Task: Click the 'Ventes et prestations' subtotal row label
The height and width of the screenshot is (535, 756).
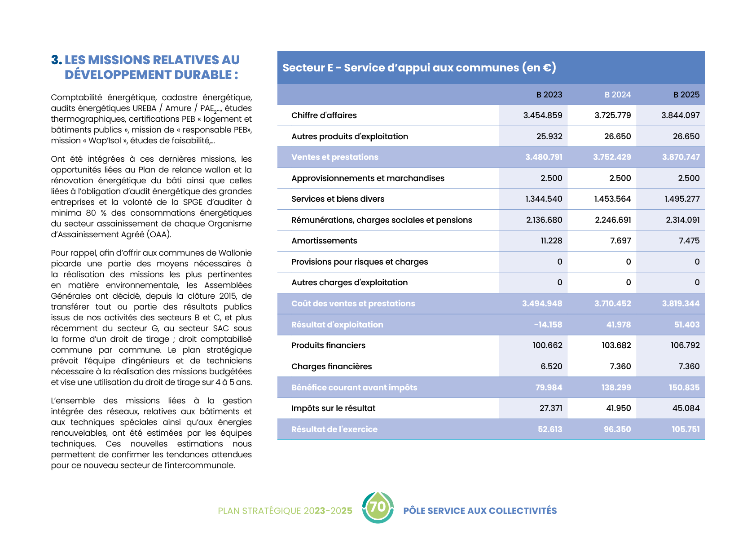Action: pyautogui.click(x=334, y=157)
